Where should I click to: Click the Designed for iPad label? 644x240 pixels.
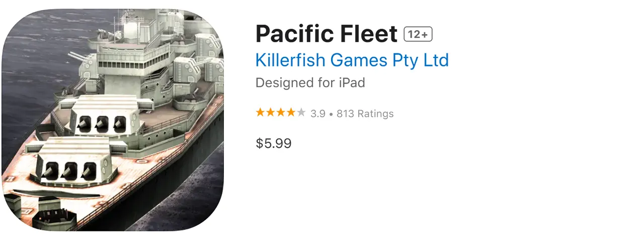click(x=310, y=83)
